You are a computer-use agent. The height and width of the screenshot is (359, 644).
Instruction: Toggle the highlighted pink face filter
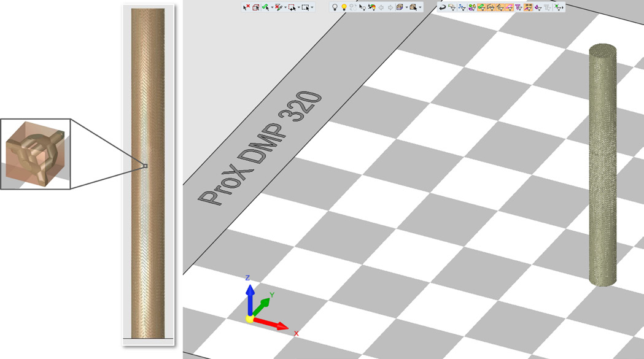(x=510, y=7)
